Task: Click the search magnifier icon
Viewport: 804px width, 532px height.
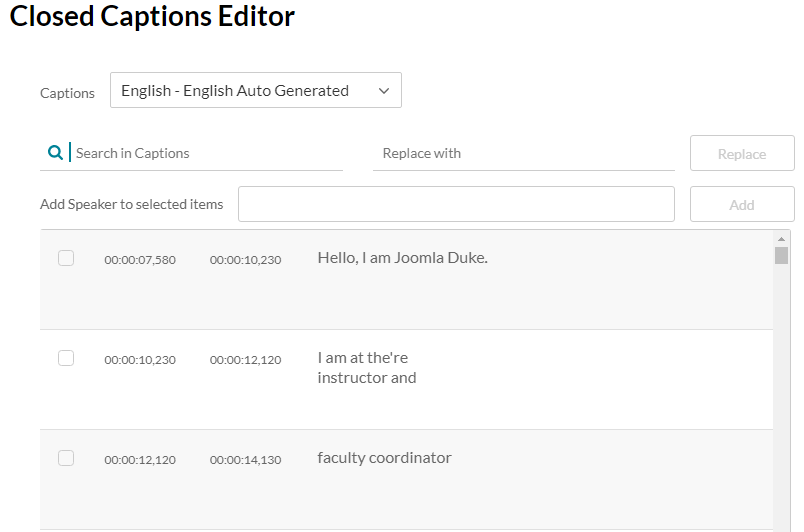Action: pos(55,153)
